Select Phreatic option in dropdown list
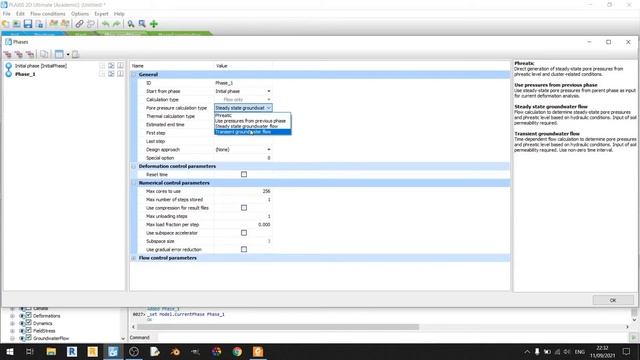 (253, 116)
